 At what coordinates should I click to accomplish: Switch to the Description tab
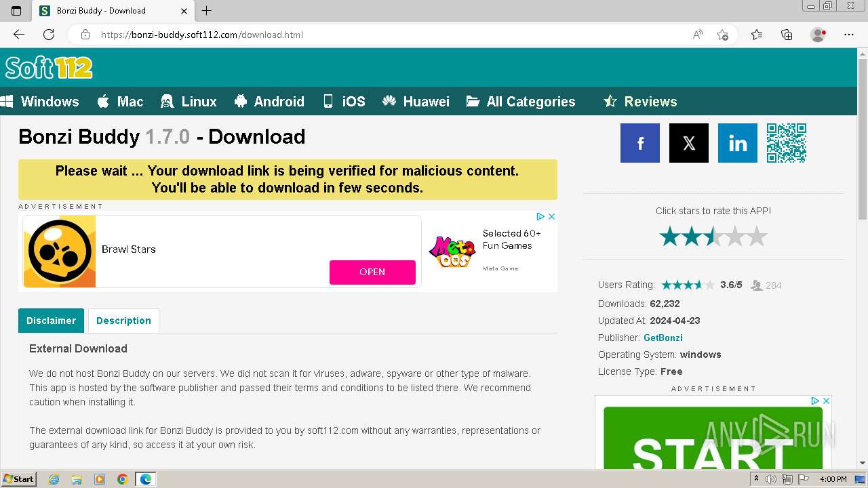[123, 321]
